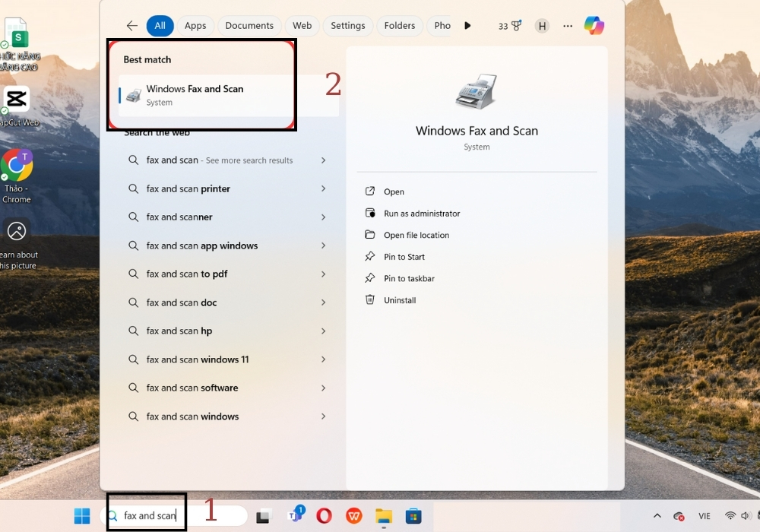Click the Windows Start button
This screenshot has width=760, height=532.
tap(82, 516)
